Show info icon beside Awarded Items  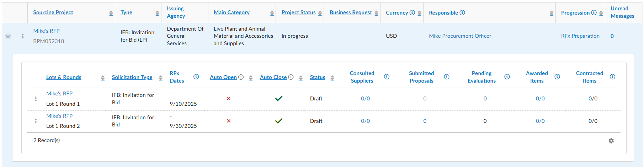[x=557, y=77]
